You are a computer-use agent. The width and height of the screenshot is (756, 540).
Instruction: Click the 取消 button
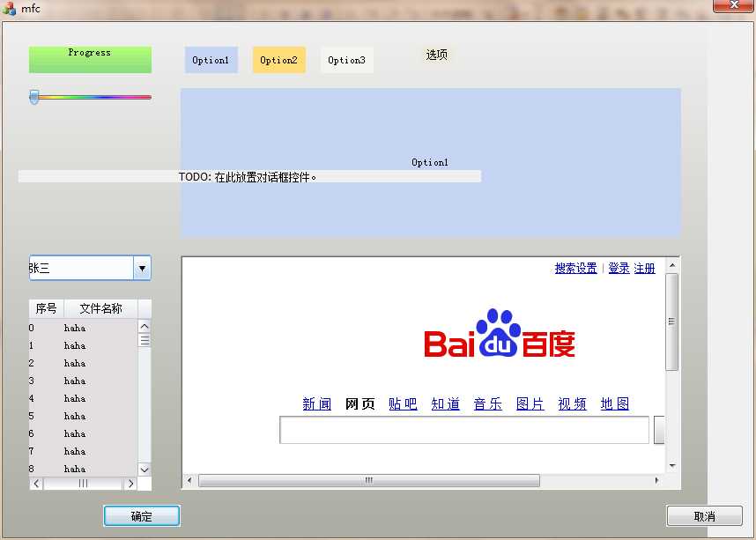[704, 516]
